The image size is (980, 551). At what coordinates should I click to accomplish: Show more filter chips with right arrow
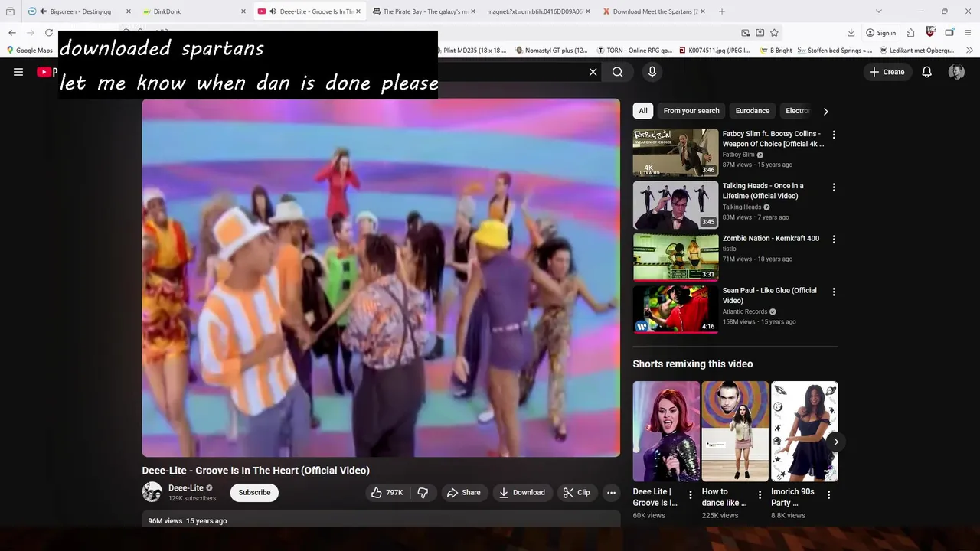[x=825, y=111]
